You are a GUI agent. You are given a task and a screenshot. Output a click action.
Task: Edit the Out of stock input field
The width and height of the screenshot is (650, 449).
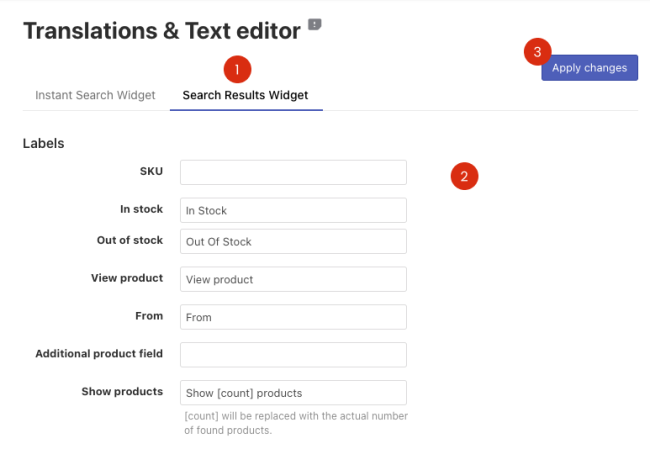(x=293, y=241)
